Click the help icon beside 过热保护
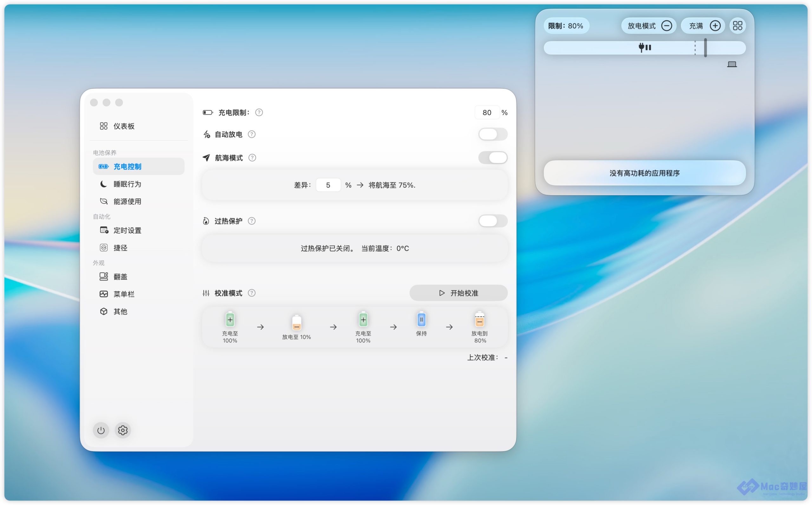812x505 pixels. [252, 221]
